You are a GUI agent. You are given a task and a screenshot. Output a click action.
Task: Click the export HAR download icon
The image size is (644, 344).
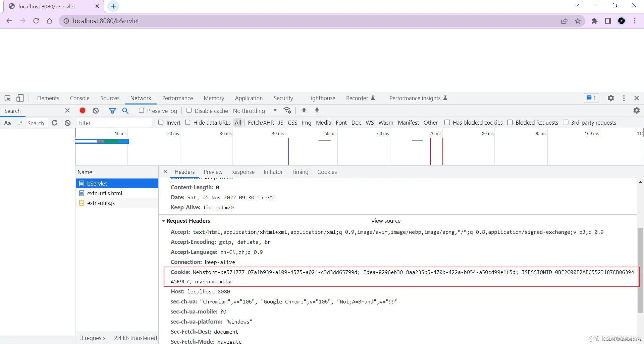(317, 111)
